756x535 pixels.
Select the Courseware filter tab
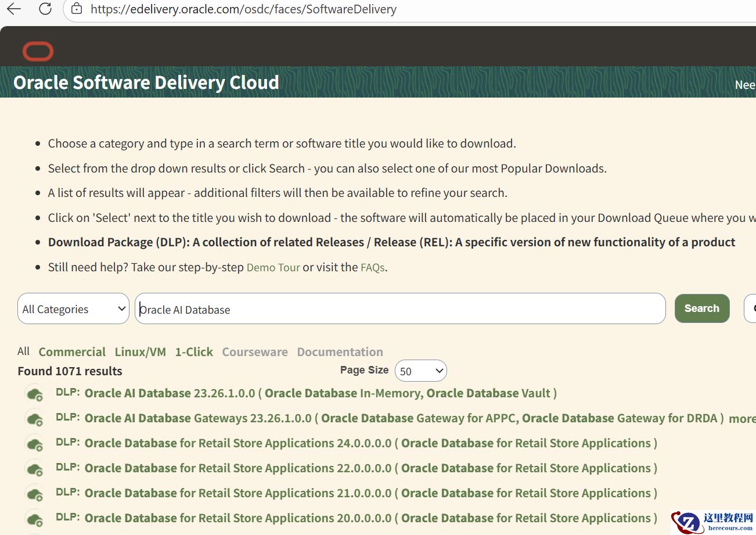pyautogui.click(x=255, y=352)
